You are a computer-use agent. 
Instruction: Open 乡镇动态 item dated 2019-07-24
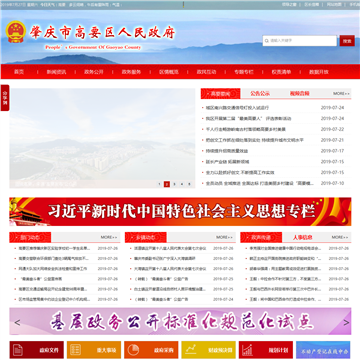pyautogui.click(x=161, y=299)
